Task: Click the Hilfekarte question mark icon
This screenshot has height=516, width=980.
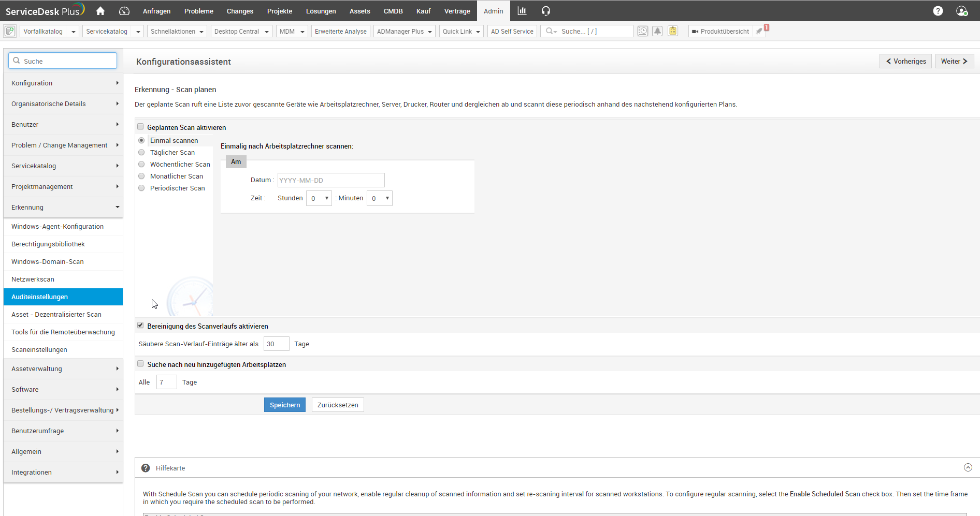Action: click(146, 468)
